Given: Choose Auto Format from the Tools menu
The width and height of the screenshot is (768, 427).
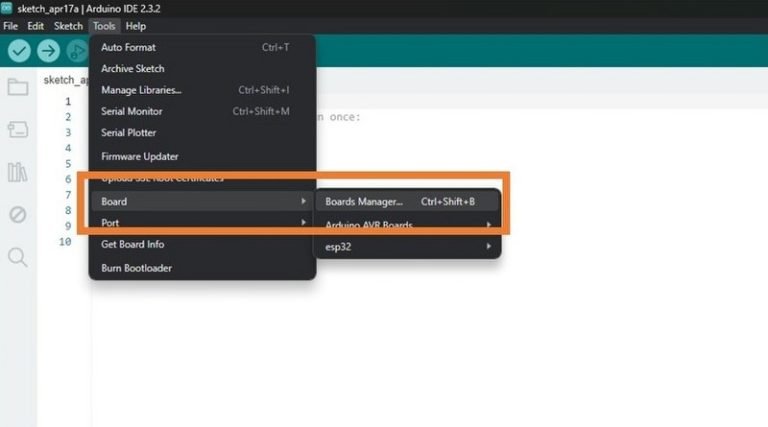Looking at the screenshot, I should [x=202, y=47].
